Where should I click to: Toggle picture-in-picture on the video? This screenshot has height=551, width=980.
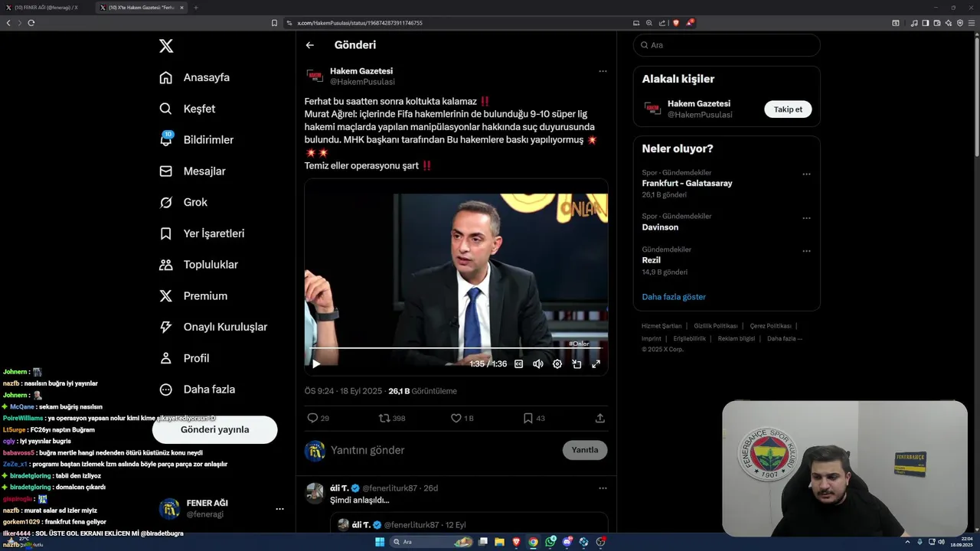tap(577, 364)
